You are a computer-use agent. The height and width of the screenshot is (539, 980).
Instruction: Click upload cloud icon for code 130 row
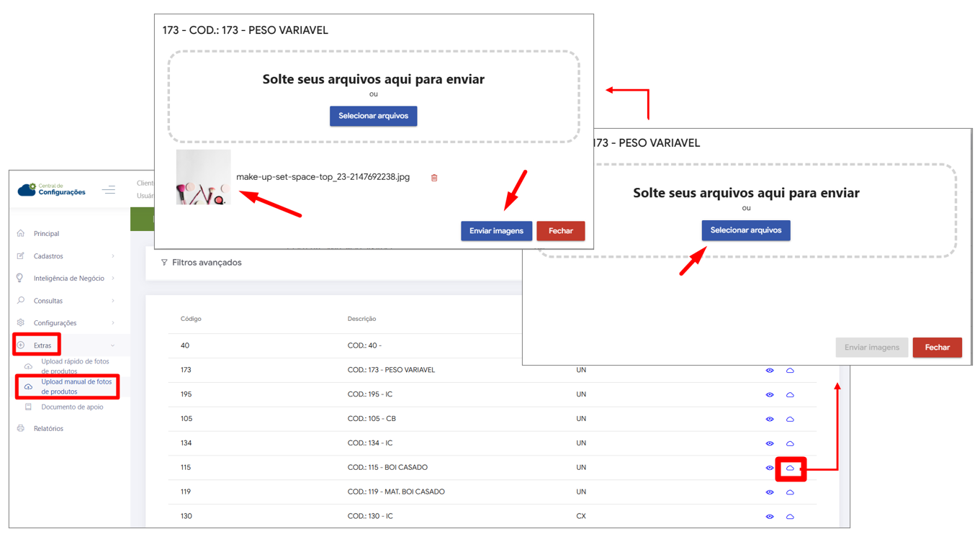pos(790,517)
